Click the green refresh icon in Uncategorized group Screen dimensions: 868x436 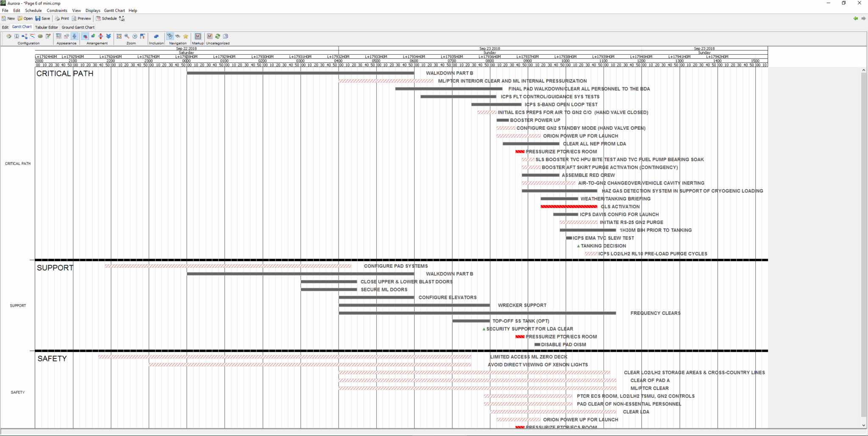pyautogui.click(x=217, y=37)
